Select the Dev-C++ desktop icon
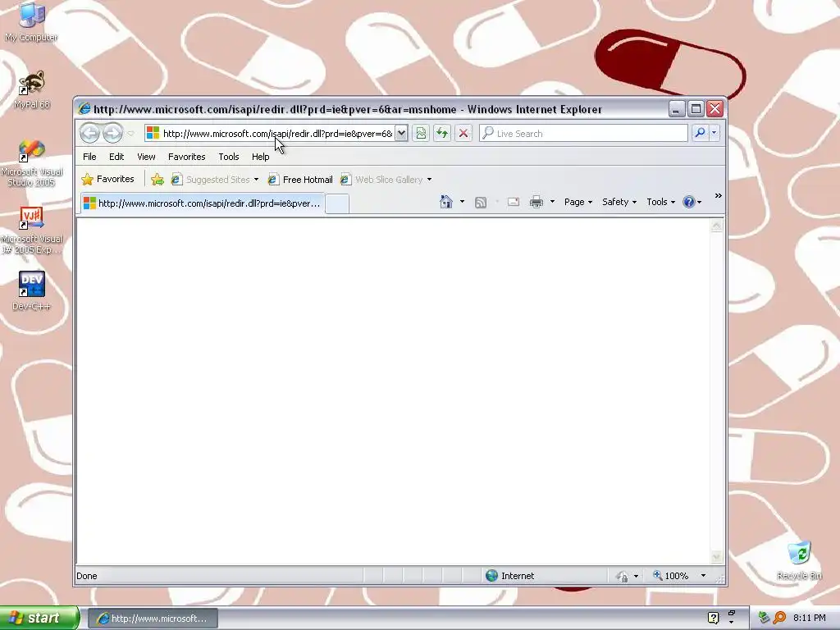 pos(32,291)
